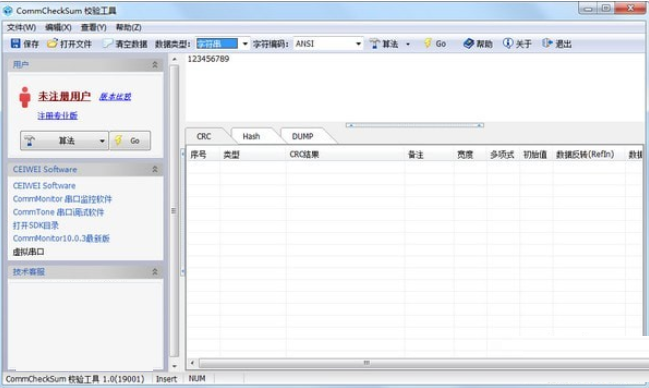Expand the toolbar algorithm dropdown arrow
649x388 pixels.
(x=408, y=44)
